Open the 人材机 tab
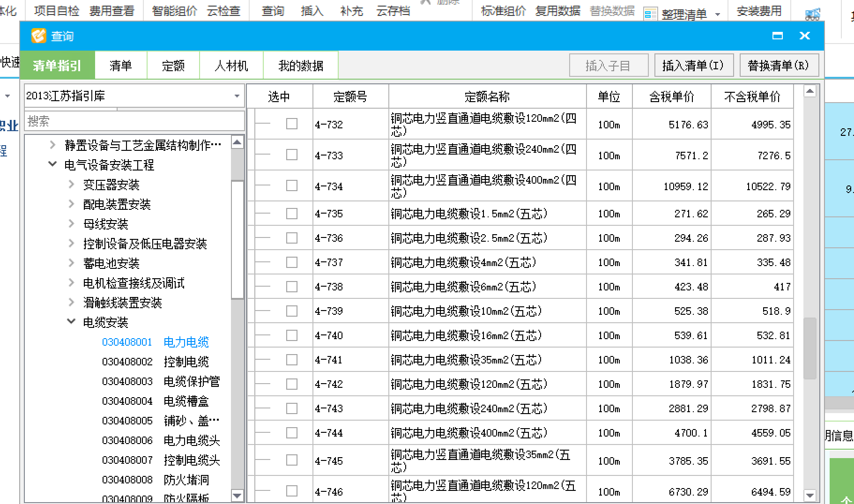Image resolution: width=854 pixels, height=504 pixels. coord(231,66)
